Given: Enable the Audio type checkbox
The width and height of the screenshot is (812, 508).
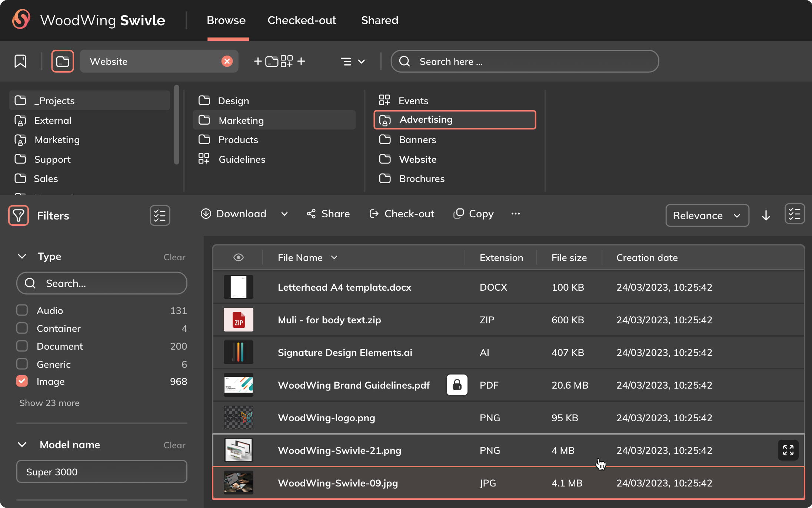Looking at the screenshot, I should click(x=22, y=310).
